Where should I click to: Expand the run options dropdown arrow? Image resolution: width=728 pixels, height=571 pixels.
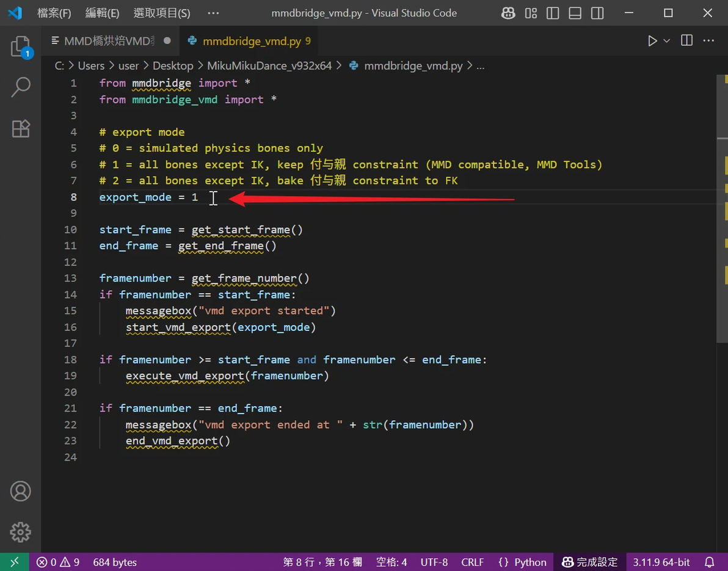(x=667, y=41)
